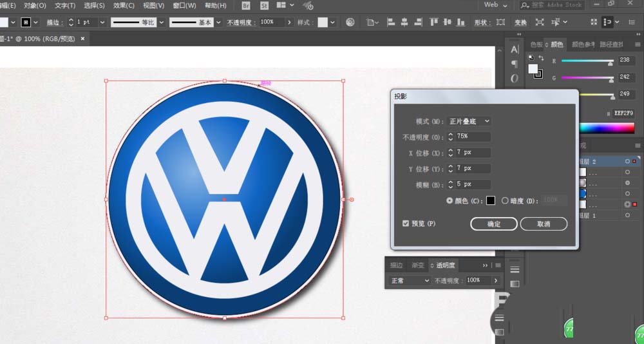Open the 正常 blending mode dropdown in Transparency panel
644x344 pixels.
click(x=410, y=281)
